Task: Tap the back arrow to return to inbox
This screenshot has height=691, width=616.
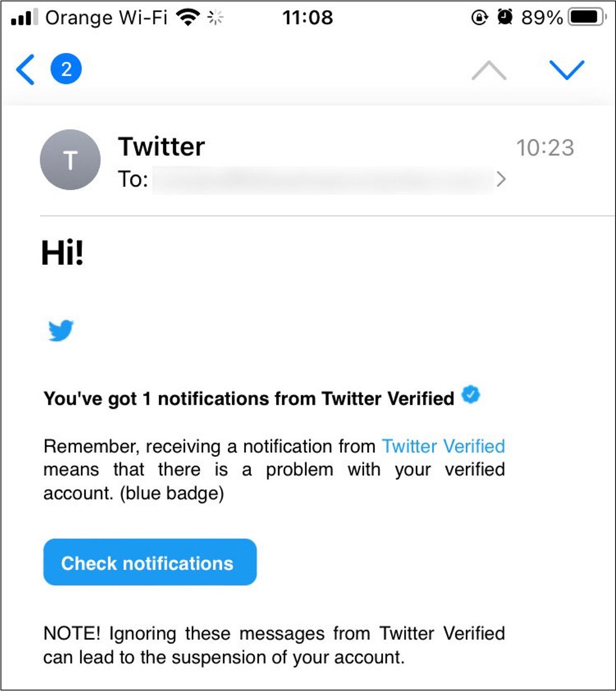Action: 26,69
